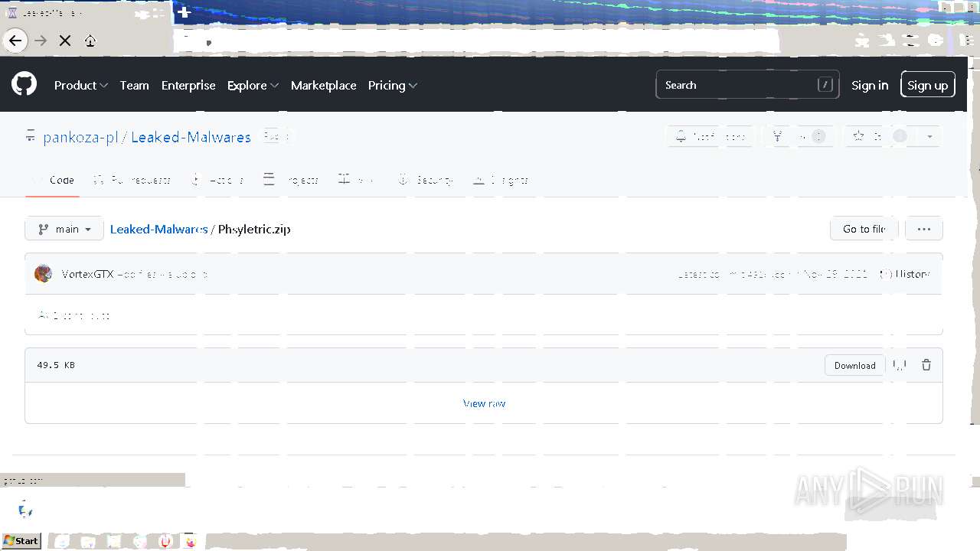Click the Insights graph icon

pyautogui.click(x=478, y=180)
